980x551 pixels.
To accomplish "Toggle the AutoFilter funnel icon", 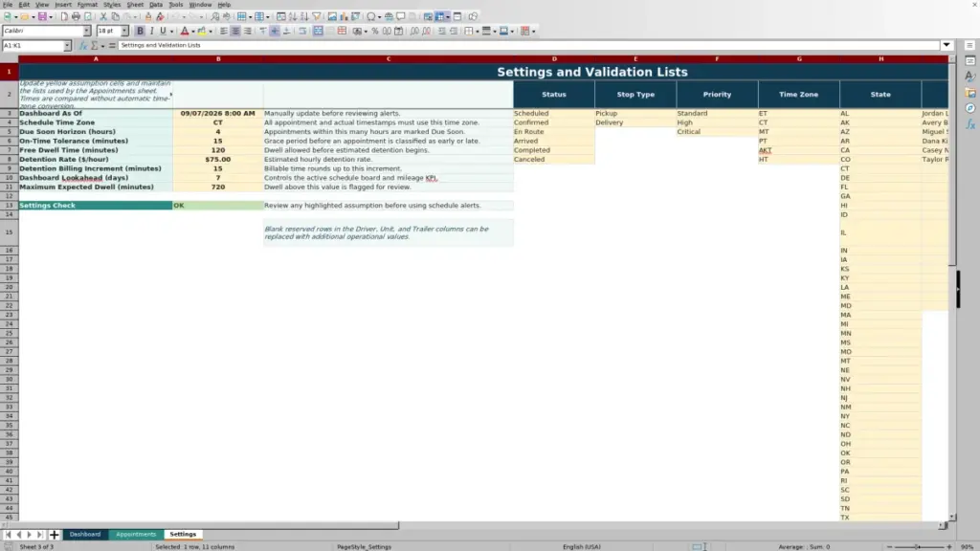I will pyautogui.click(x=316, y=17).
